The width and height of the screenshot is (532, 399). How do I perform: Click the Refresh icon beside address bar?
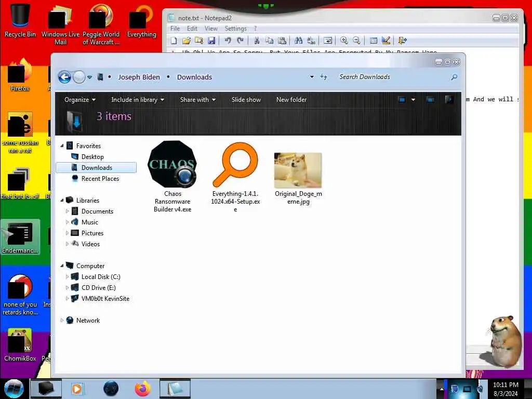(x=324, y=77)
